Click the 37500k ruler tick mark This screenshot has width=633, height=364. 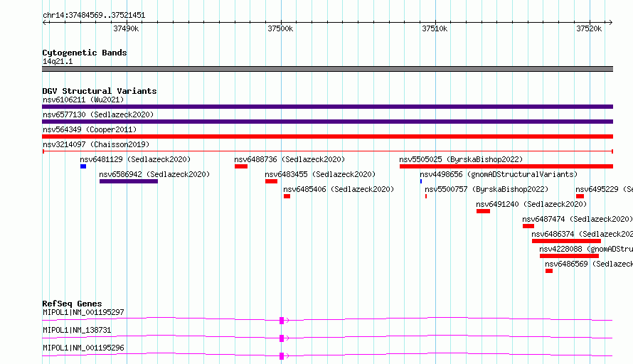click(x=282, y=23)
